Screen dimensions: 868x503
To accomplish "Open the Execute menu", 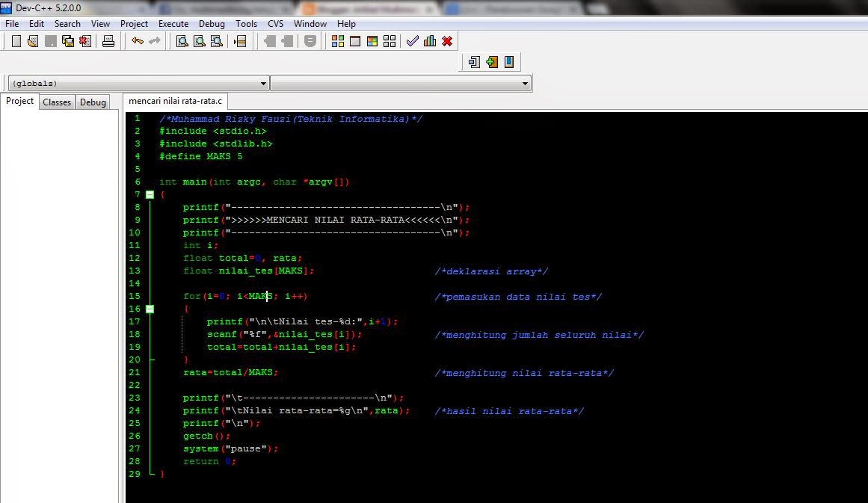I will (173, 23).
